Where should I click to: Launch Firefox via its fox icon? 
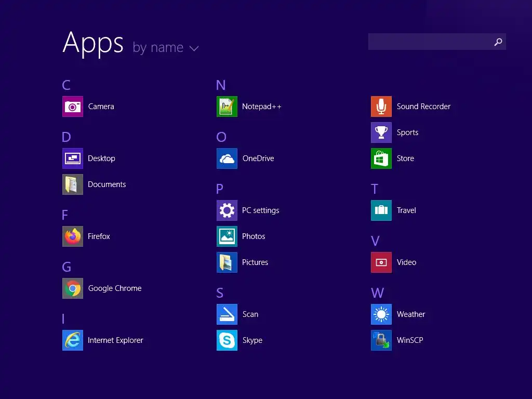coord(73,236)
